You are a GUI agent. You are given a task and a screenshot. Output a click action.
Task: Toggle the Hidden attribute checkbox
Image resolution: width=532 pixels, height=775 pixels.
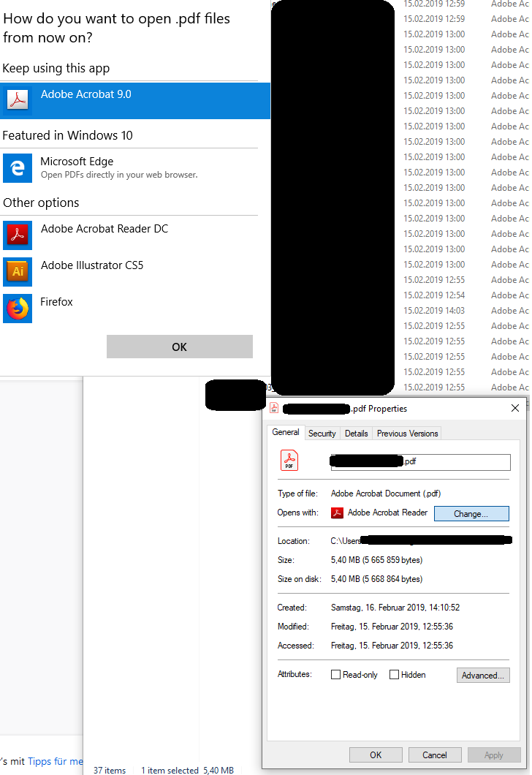394,675
